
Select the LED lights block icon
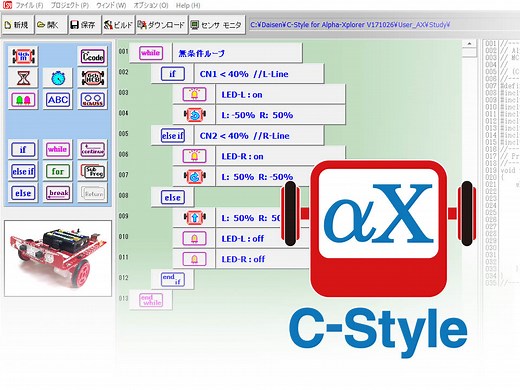tap(23, 100)
